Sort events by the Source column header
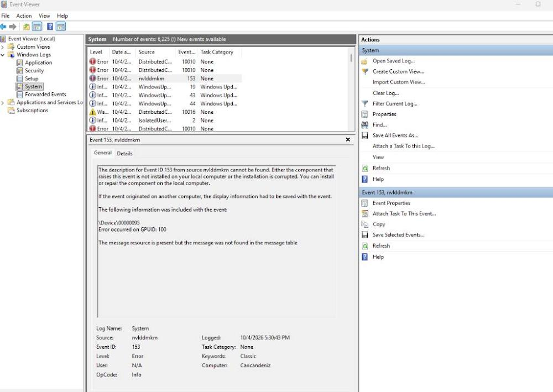Image resolution: width=553 pixels, height=392 pixels. tap(155, 52)
